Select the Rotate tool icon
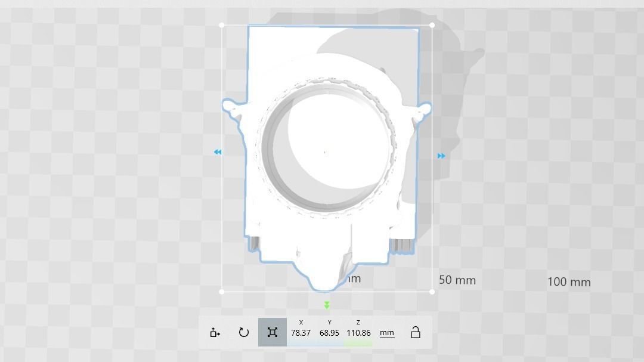 tap(243, 332)
